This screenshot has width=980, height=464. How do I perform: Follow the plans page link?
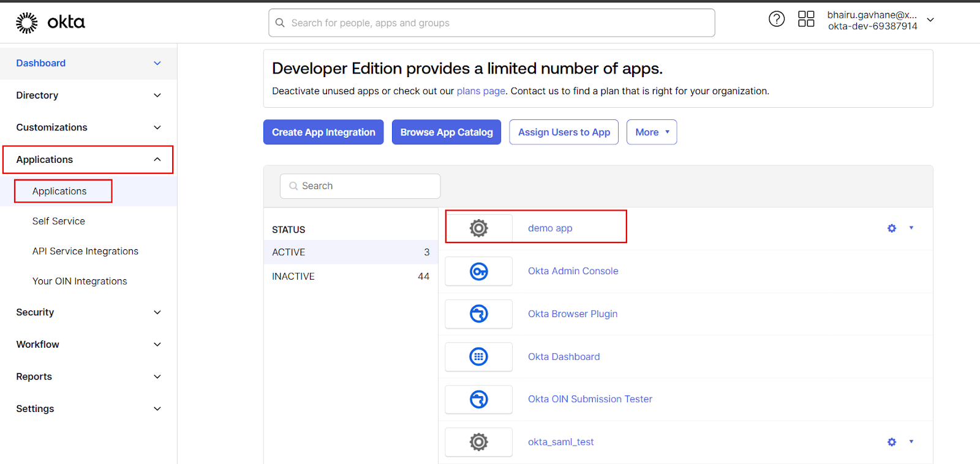coord(481,91)
